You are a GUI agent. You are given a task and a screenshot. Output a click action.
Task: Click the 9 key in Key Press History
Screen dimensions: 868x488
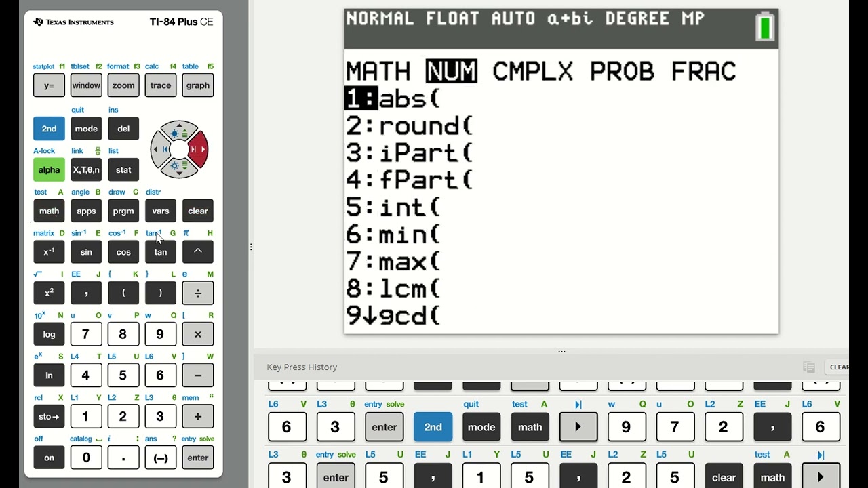pyautogui.click(x=626, y=427)
